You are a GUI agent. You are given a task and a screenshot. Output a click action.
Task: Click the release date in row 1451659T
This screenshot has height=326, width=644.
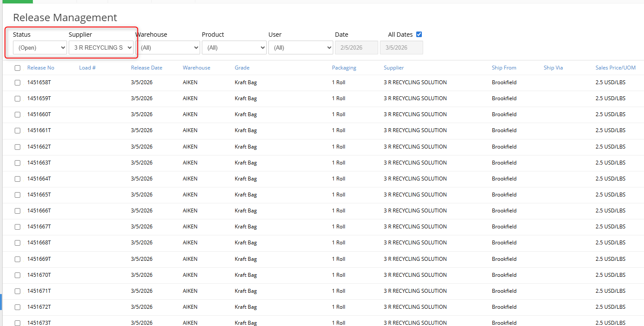(142, 98)
